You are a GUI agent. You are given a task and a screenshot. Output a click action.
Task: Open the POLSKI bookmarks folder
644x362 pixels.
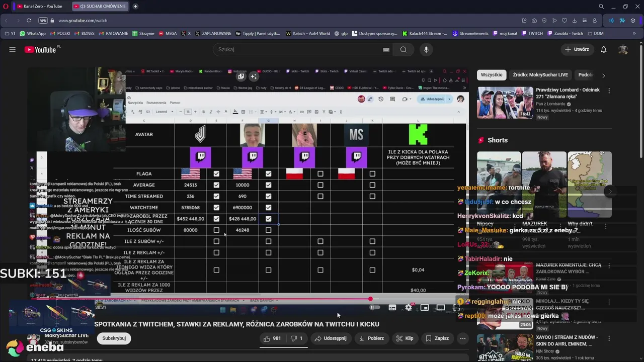[60, 34]
